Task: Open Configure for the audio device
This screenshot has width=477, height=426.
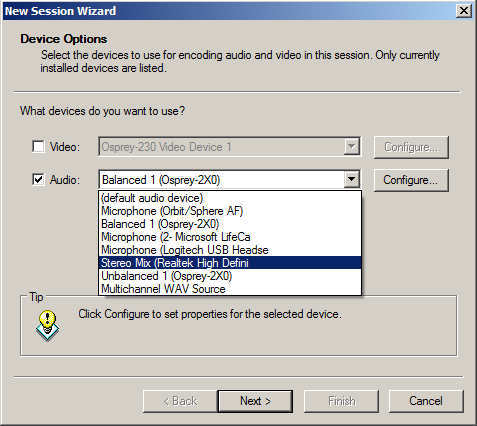Action: (411, 180)
